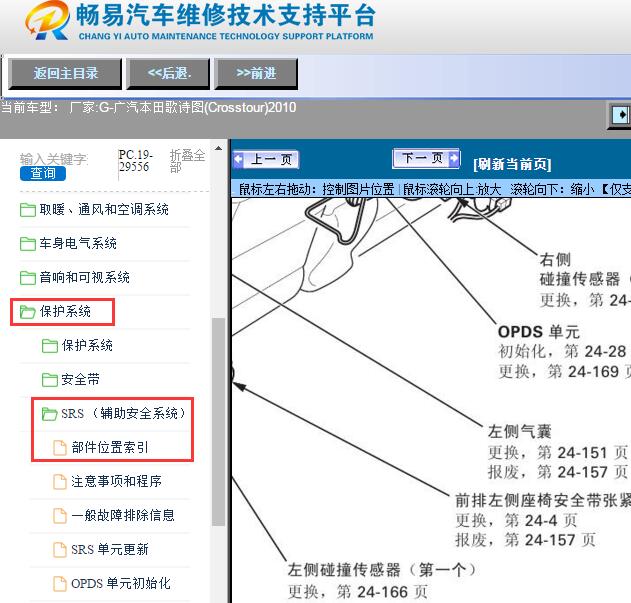The height and width of the screenshot is (603, 631).
Task: Go back with the <<后退 button
Action: 168,73
